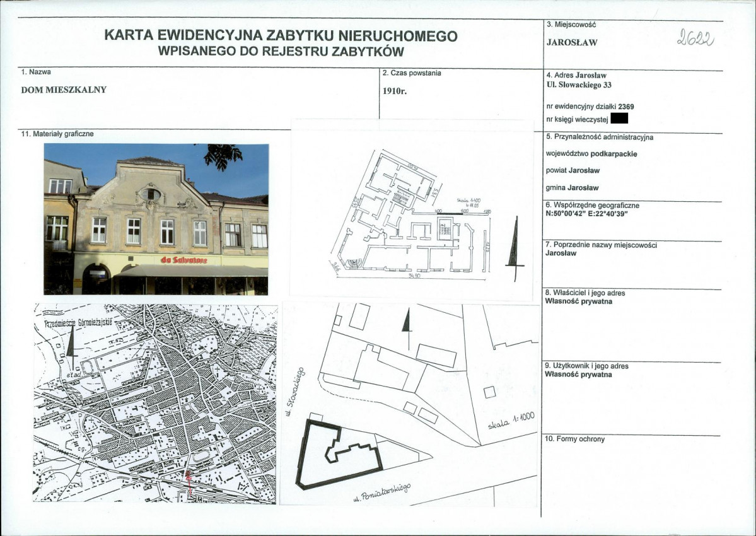Click the label '10. Formy ochrony'
The image size is (756, 536).
(574, 439)
